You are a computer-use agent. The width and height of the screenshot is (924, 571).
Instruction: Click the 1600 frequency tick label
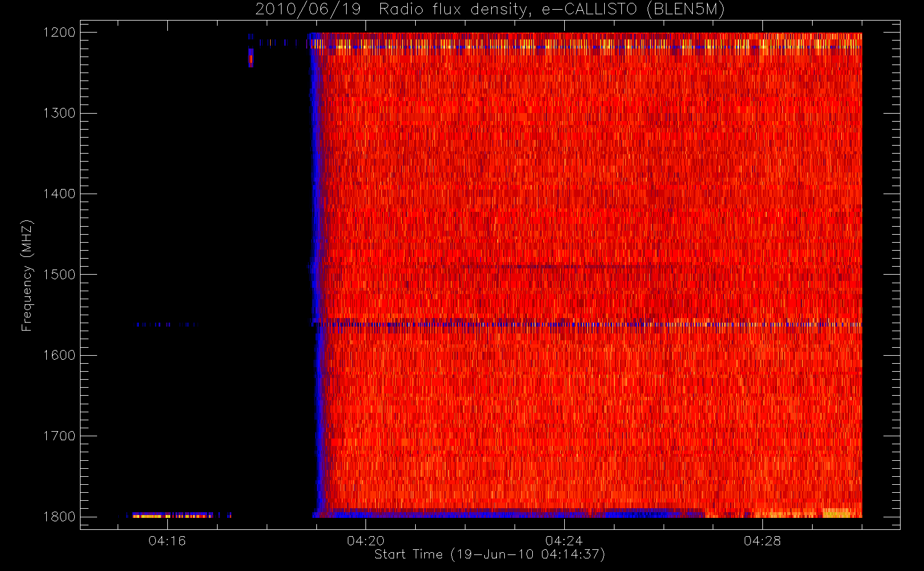59,355
